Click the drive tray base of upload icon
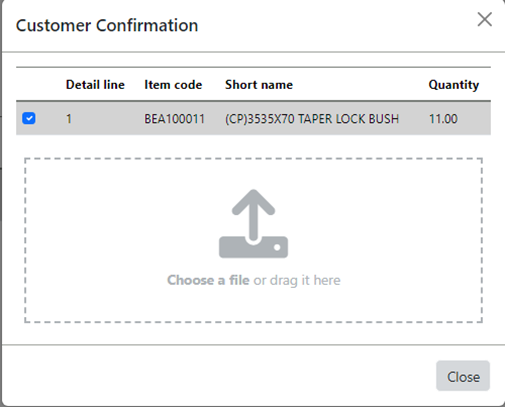The width and height of the screenshot is (505, 407). pyautogui.click(x=253, y=247)
